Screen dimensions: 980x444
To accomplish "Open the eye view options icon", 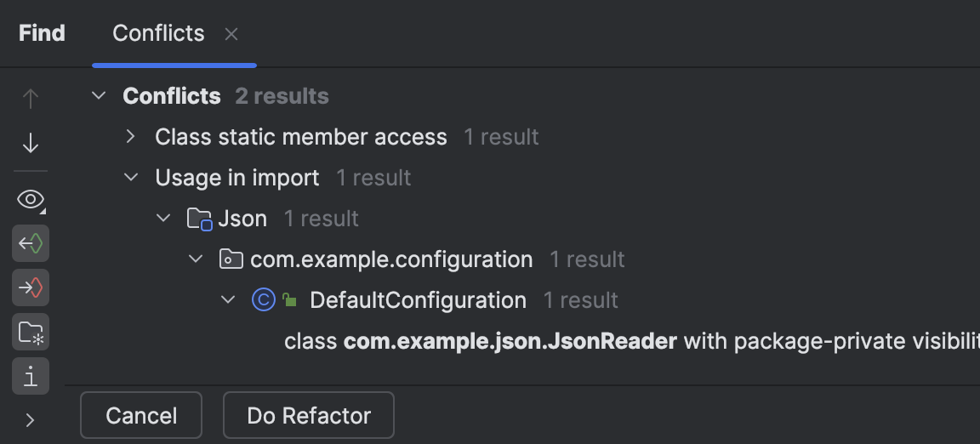I will click(x=31, y=201).
